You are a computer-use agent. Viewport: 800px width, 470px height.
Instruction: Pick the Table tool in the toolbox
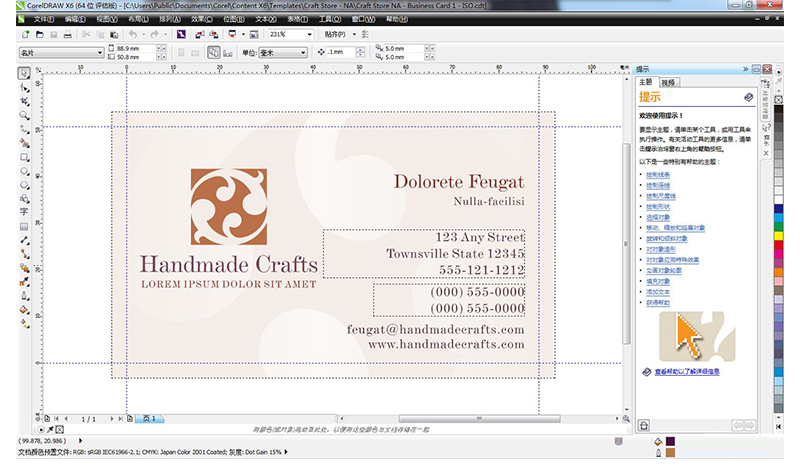pos(24,226)
